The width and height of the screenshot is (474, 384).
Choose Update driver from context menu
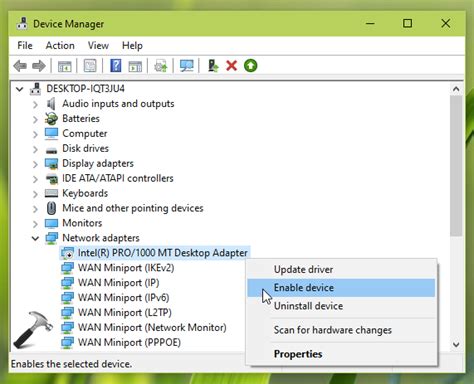point(341,269)
